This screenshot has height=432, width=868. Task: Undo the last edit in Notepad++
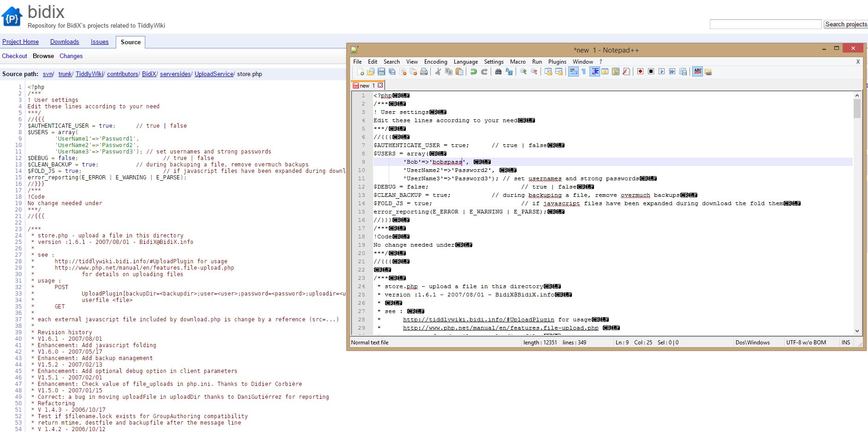click(473, 71)
